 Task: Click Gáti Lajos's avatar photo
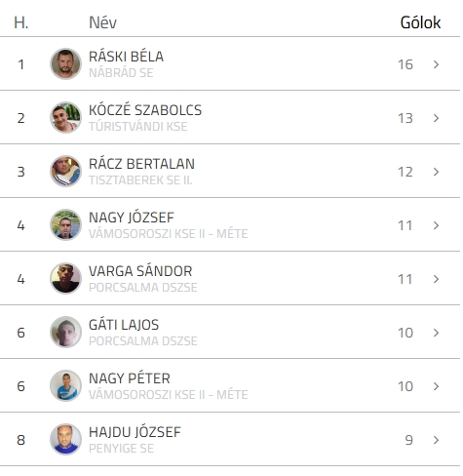65,332
